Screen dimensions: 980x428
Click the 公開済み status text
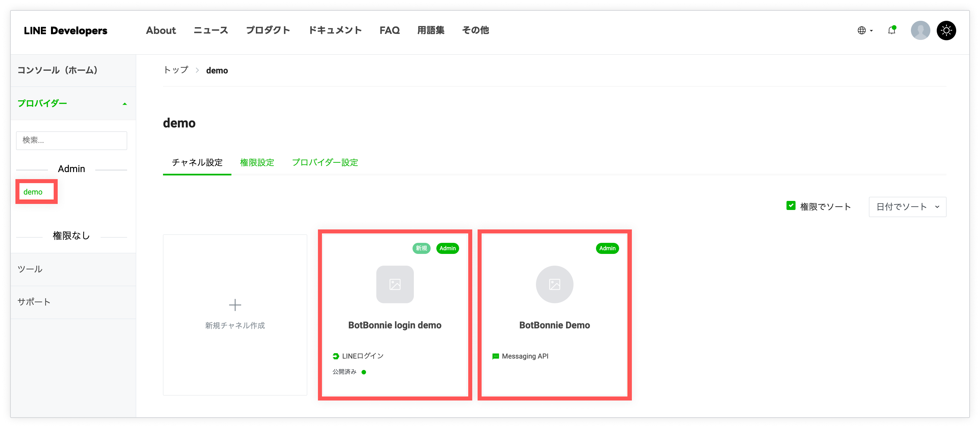pyautogui.click(x=344, y=372)
